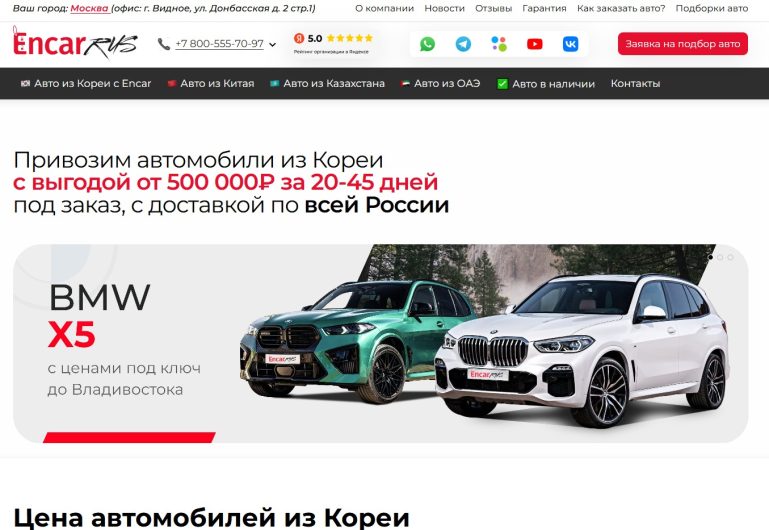The height and width of the screenshot is (530, 769).
Task: Open Авто из Китая menu item
Action: tap(211, 83)
